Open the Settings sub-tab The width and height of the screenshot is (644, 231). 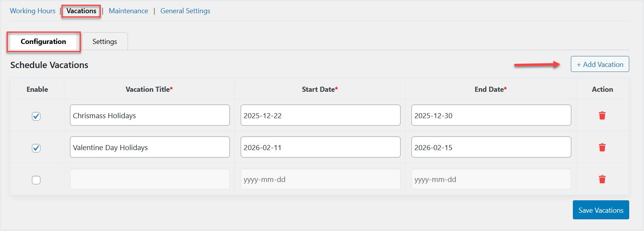click(x=105, y=42)
